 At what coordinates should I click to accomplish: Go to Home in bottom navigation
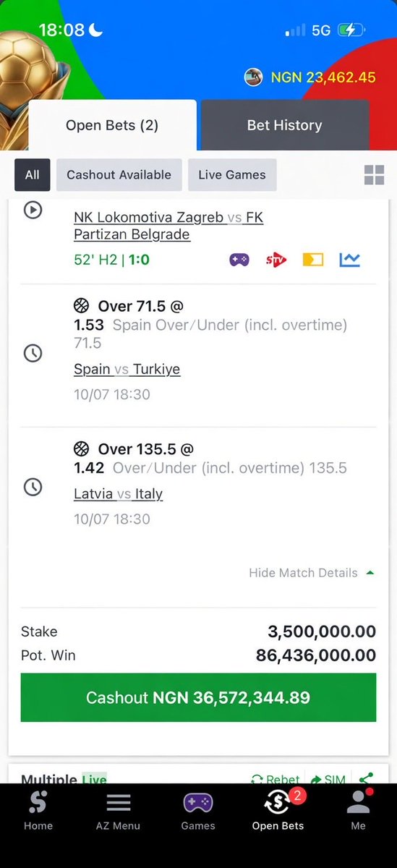click(38, 811)
